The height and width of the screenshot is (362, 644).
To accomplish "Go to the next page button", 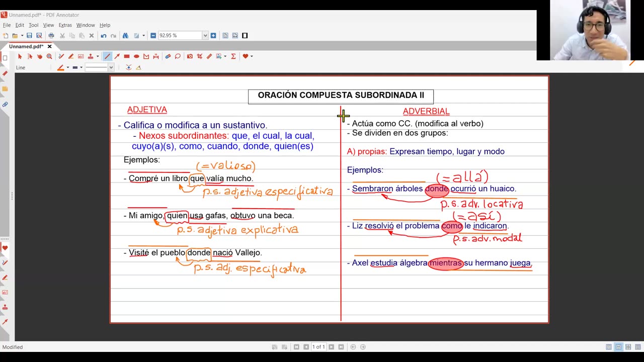I will (331, 347).
